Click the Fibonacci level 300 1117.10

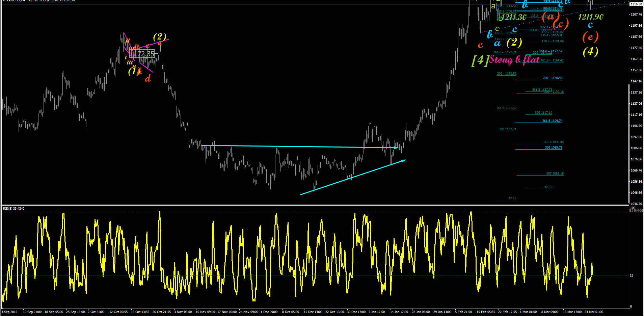tap(543, 113)
